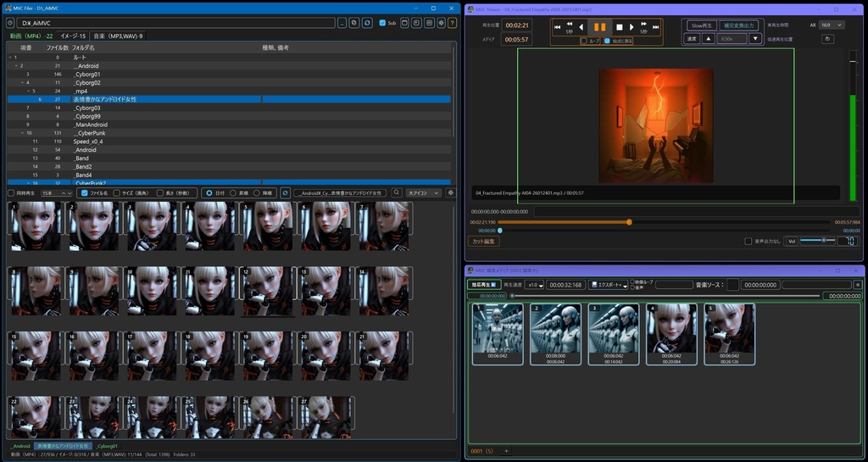
Task: Open the AR 16:9 dropdown
Action: (x=832, y=25)
